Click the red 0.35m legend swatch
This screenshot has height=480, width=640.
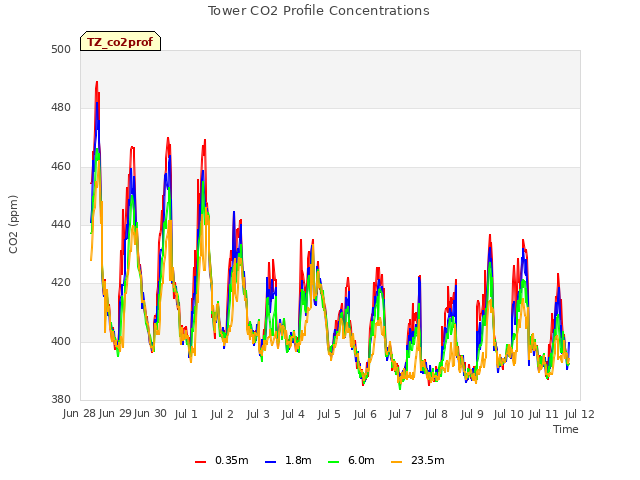pos(200,462)
